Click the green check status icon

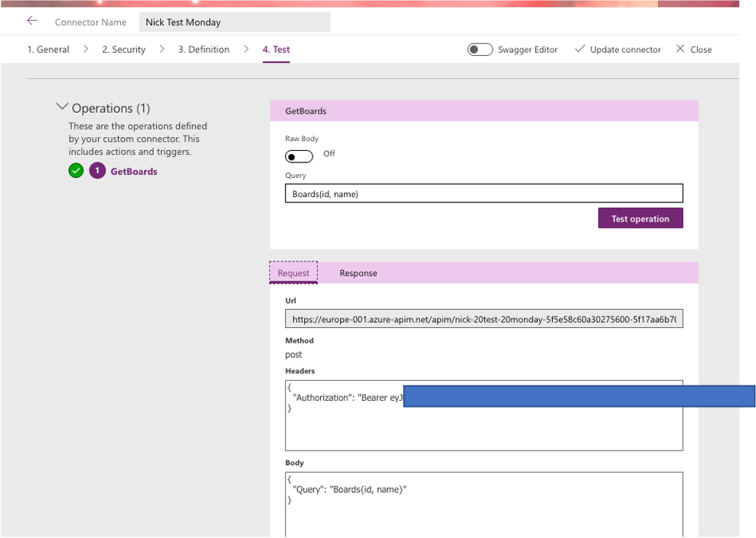point(76,171)
